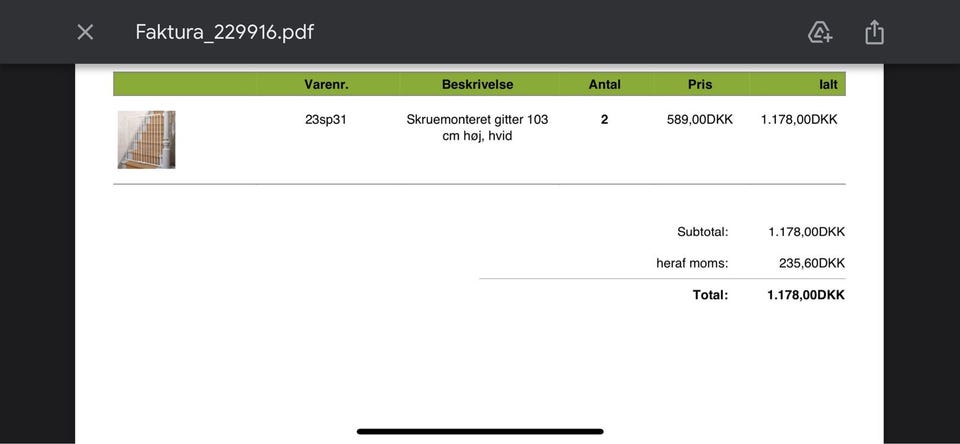Select the bold Total label

click(x=710, y=295)
